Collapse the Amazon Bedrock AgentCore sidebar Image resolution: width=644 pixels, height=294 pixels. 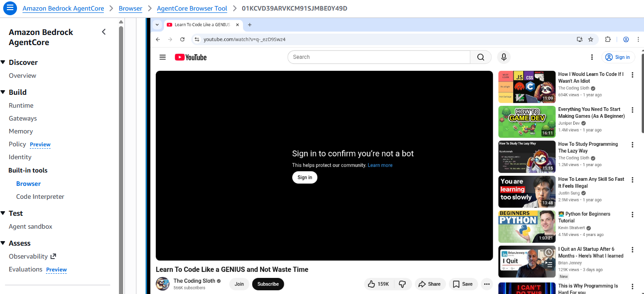click(104, 32)
